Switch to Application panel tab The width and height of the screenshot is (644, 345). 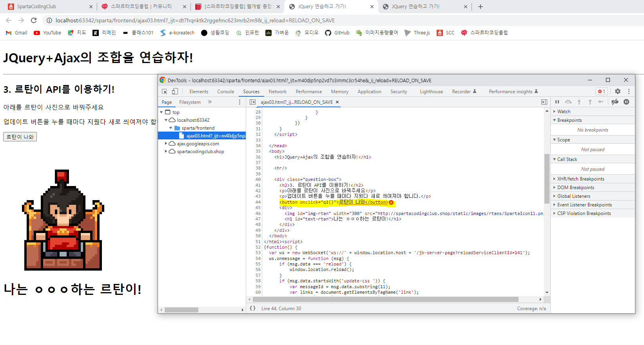click(369, 91)
